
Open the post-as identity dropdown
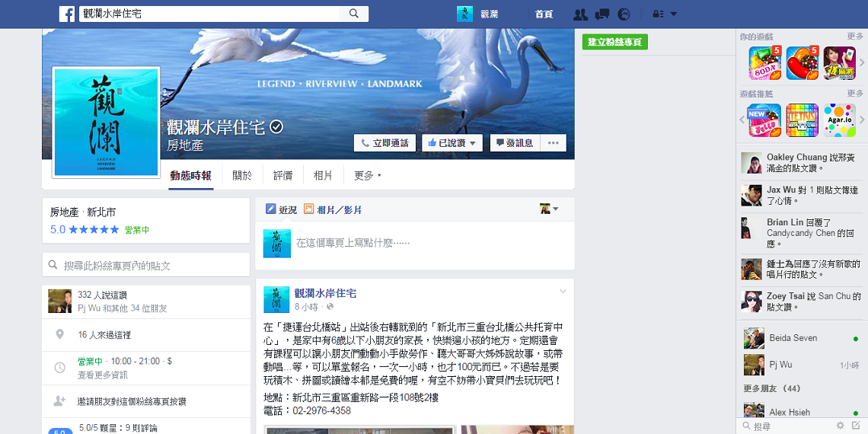click(x=549, y=209)
